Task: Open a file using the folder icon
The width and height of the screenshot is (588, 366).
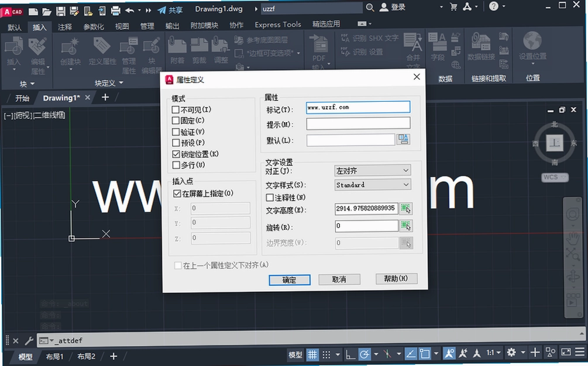Action: coord(47,11)
